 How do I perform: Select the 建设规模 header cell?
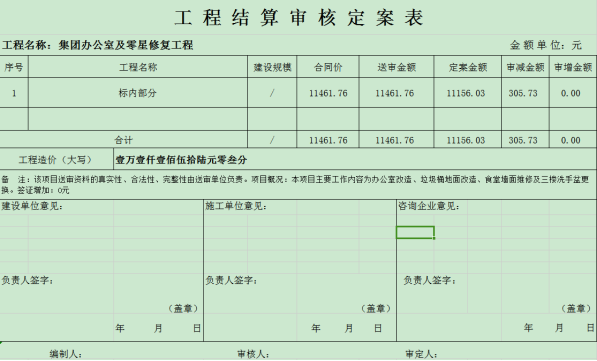click(272, 67)
